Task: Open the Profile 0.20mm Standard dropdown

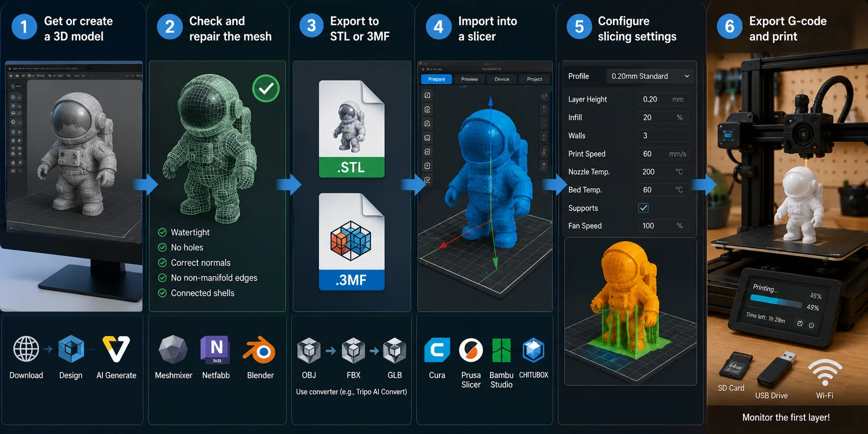Action: [x=650, y=76]
